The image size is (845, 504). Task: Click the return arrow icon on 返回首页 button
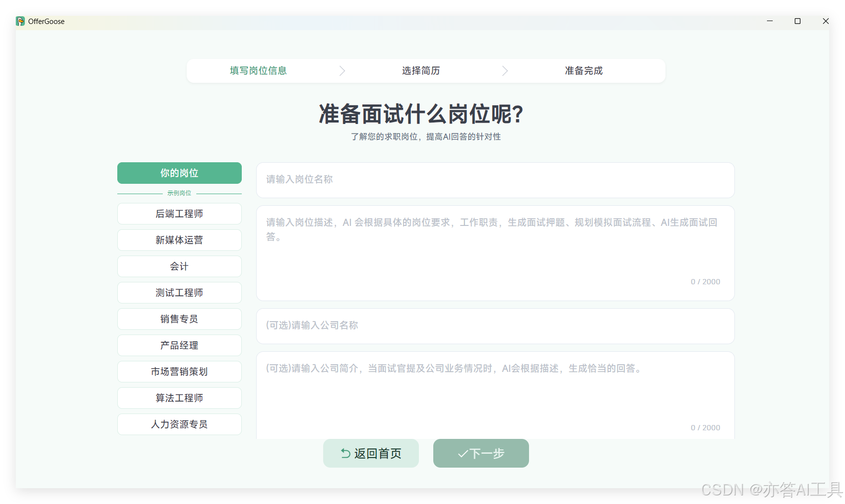pos(345,453)
